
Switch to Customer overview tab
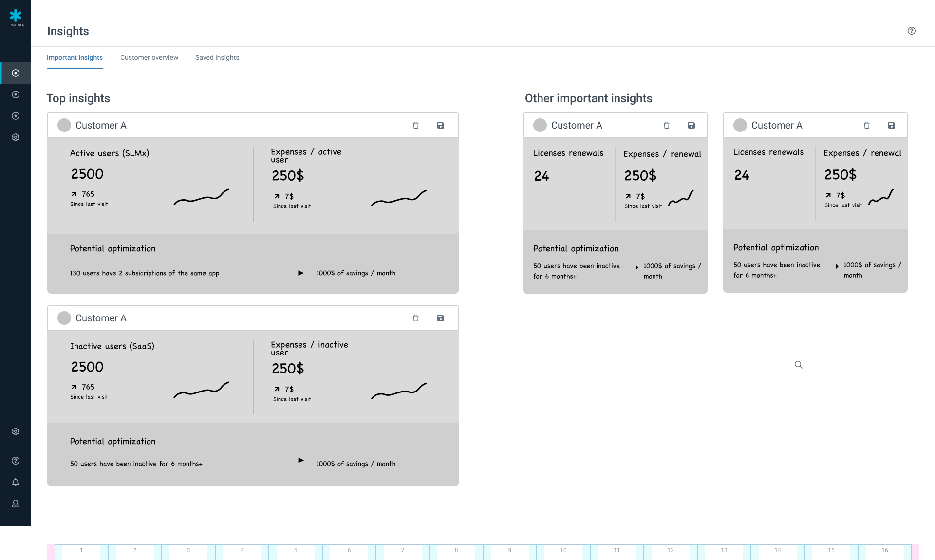pos(149,57)
